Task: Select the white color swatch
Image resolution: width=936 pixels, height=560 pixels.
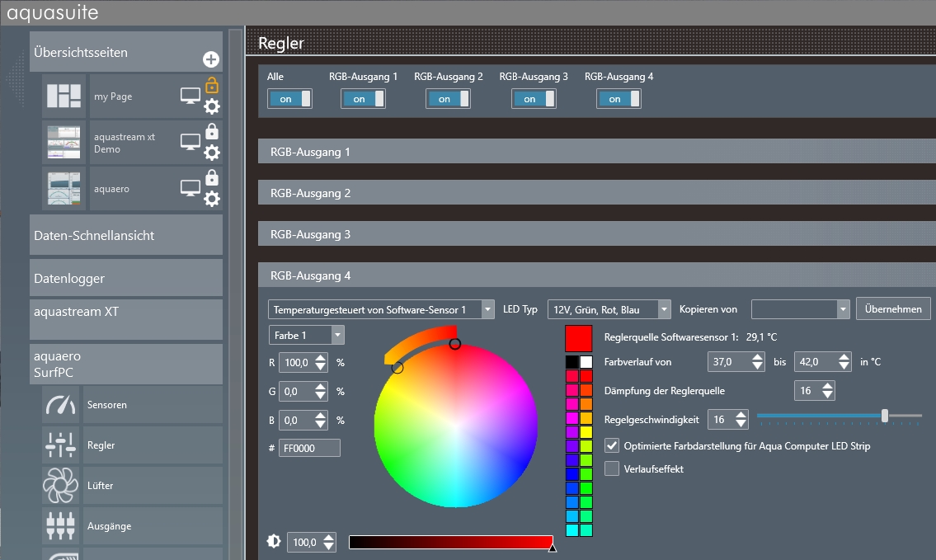Action: click(586, 362)
